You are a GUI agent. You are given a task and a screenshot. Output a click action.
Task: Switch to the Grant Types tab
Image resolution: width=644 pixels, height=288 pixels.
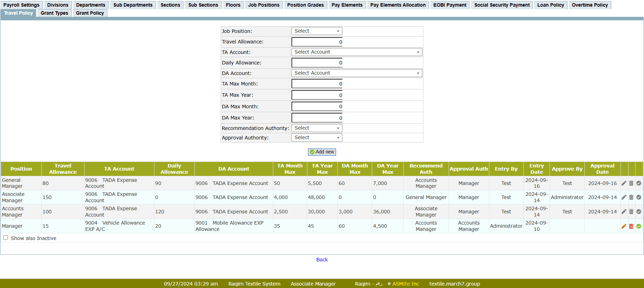(x=54, y=13)
